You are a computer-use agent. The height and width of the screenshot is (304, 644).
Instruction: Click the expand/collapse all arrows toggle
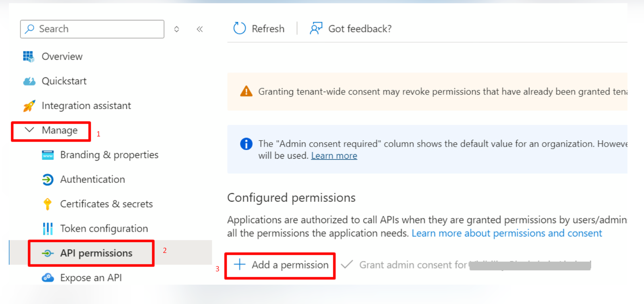point(176,29)
